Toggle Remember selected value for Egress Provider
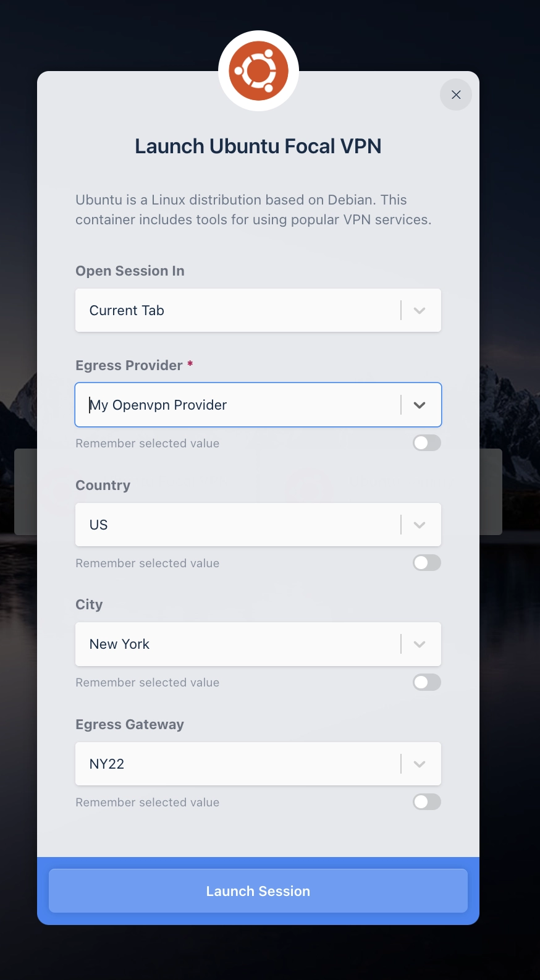 [426, 443]
